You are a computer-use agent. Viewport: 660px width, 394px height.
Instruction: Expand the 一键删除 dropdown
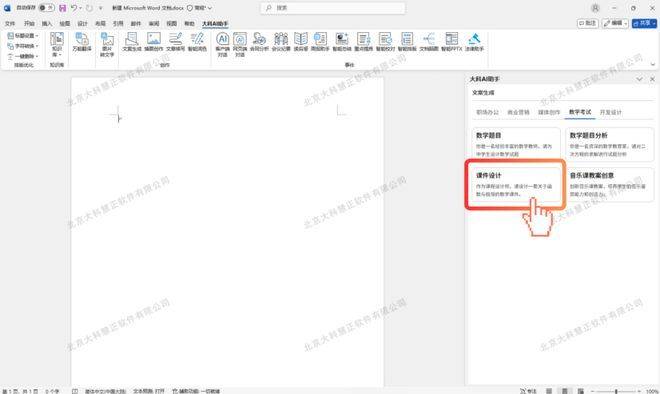pyautogui.click(x=23, y=56)
